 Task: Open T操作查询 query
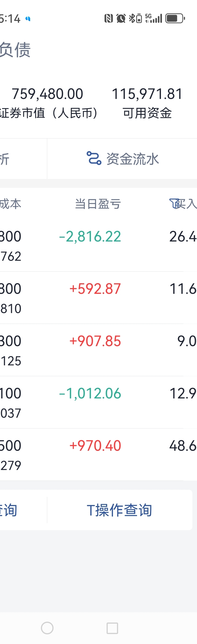(119, 510)
